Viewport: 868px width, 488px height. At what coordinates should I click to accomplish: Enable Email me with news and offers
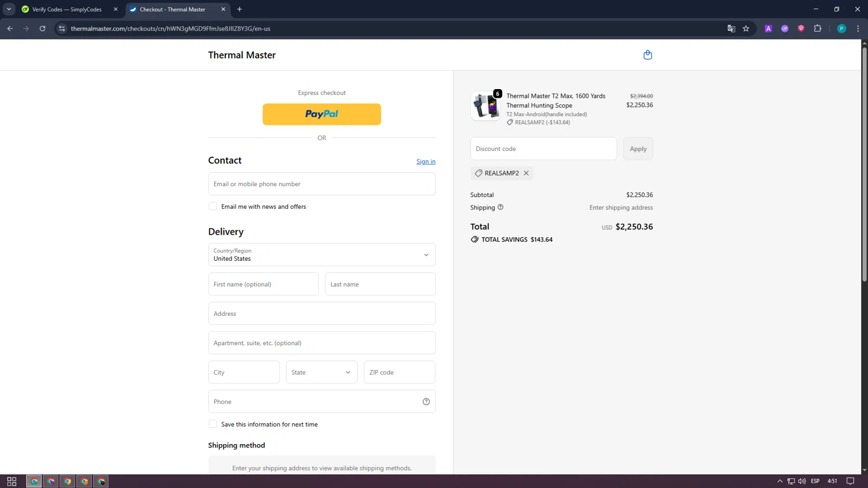click(213, 206)
